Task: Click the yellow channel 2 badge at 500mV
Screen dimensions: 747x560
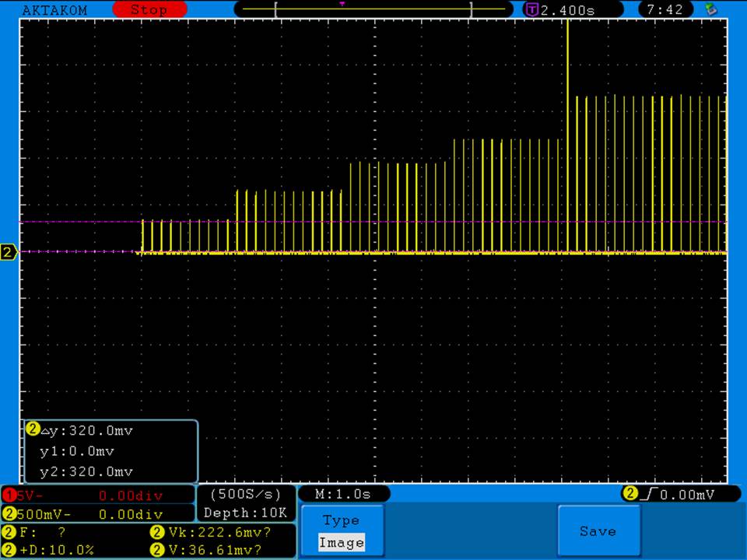Action: (9, 513)
